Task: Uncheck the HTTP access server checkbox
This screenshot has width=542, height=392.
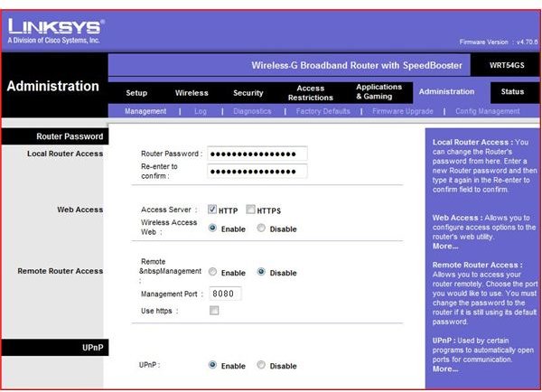Action: tap(212, 210)
